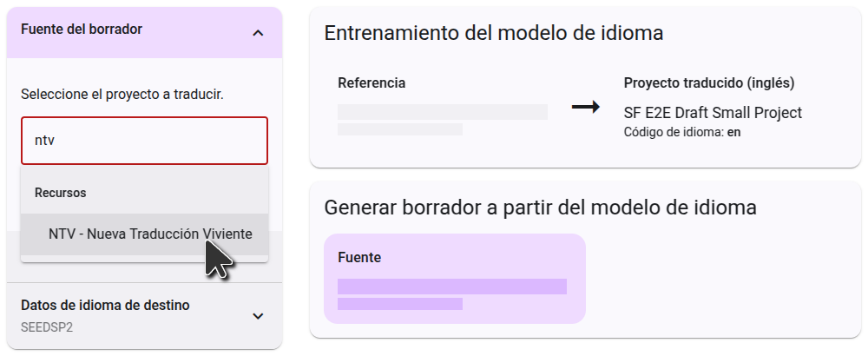Click Seleccione el proyecto a traducir text
868x356 pixels.
coord(122,95)
